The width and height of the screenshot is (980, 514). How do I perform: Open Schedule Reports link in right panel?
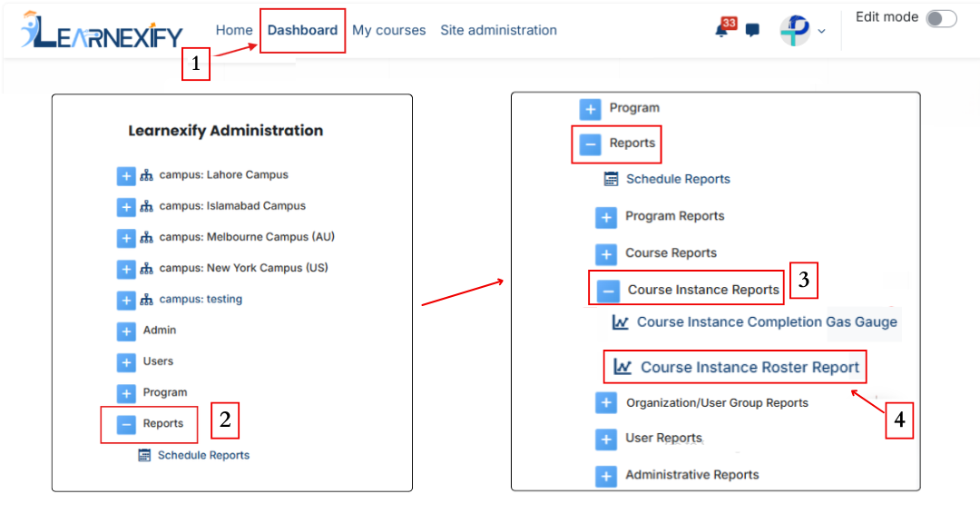(678, 179)
